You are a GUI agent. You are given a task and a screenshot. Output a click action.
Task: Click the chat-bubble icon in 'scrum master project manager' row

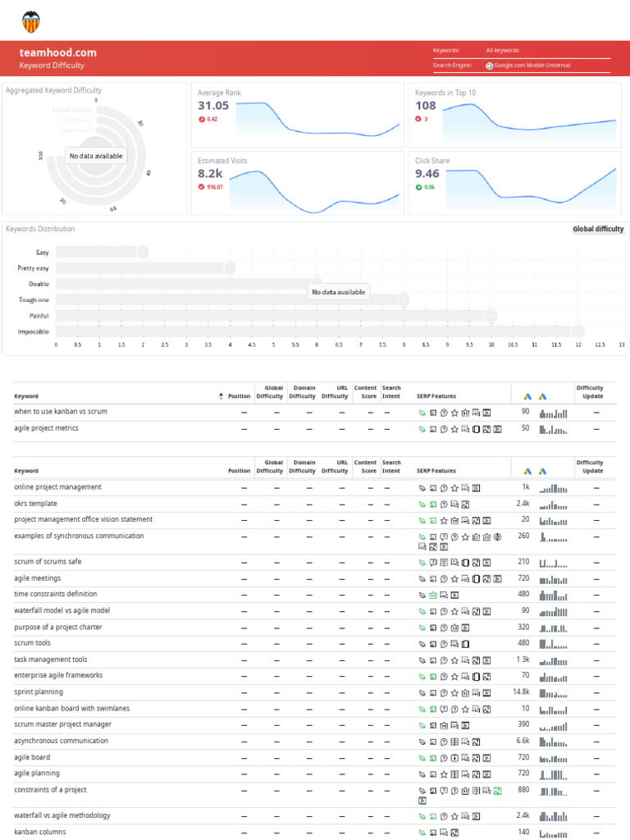pyautogui.click(x=454, y=726)
